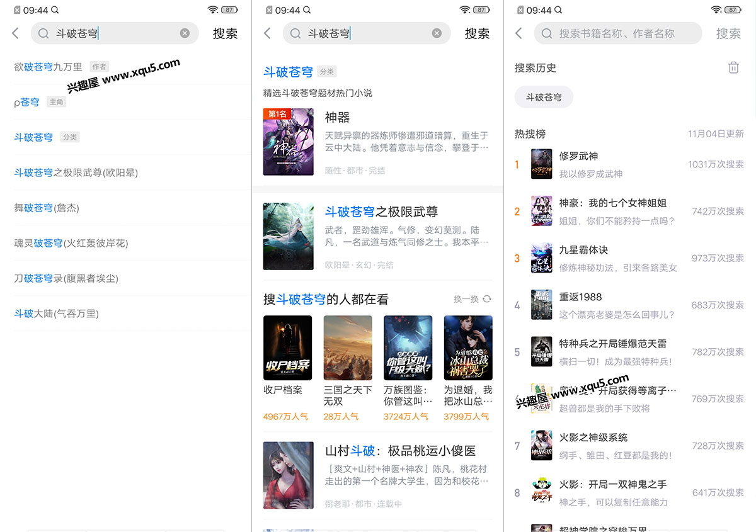The width and height of the screenshot is (756, 532).
Task: Refresh recommendations with 换一换
Action: coord(472,299)
